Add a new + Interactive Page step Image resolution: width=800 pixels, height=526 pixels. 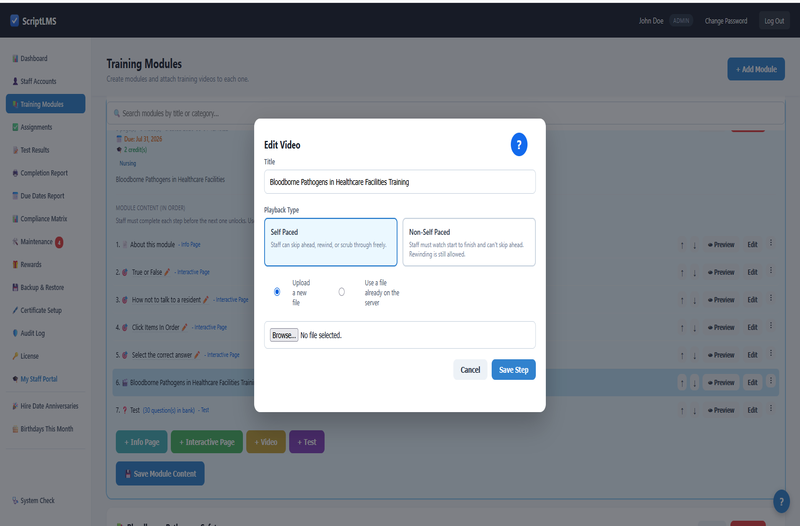[207, 442]
